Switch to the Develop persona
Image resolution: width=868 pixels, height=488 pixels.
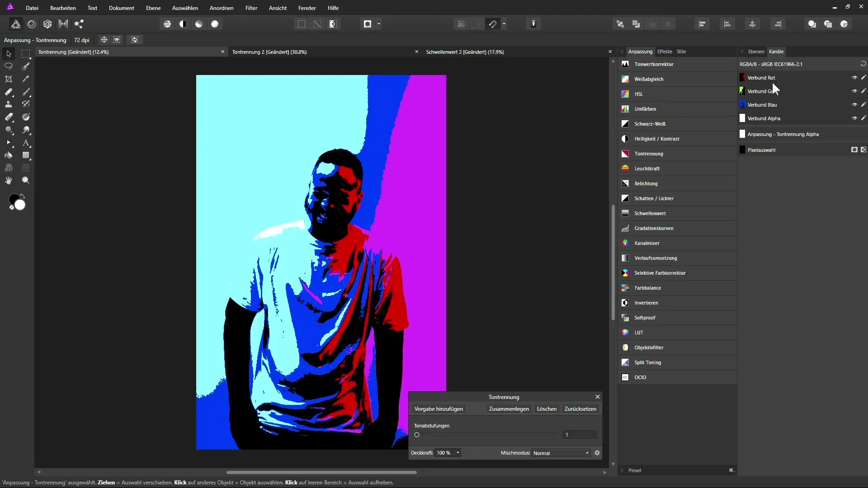tap(47, 24)
